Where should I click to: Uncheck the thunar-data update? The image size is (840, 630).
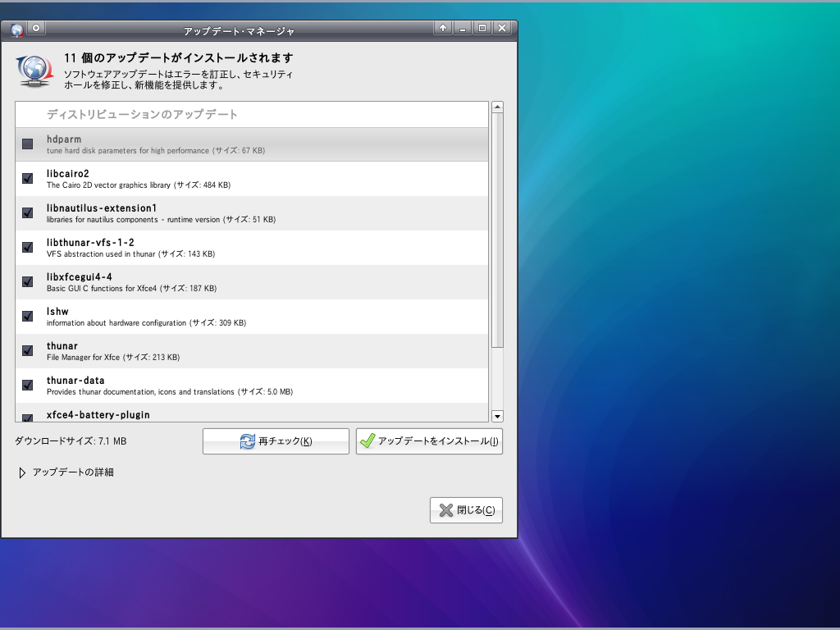27,386
